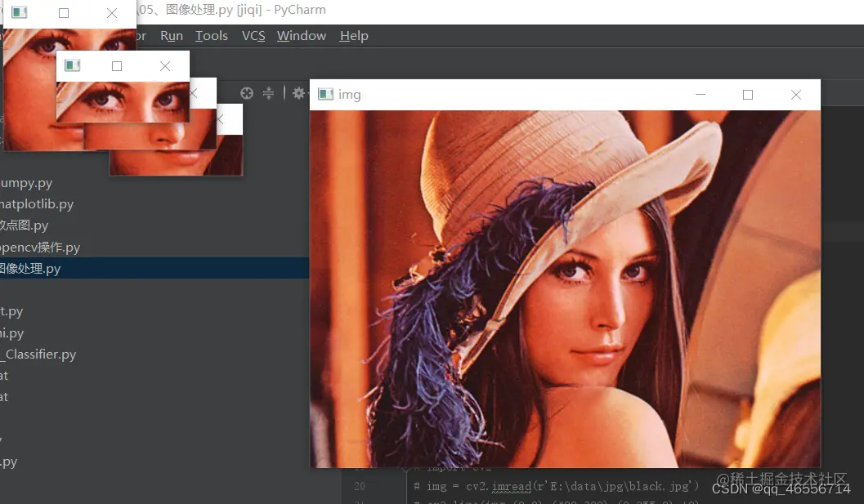Open the Help menu

(354, 36)
